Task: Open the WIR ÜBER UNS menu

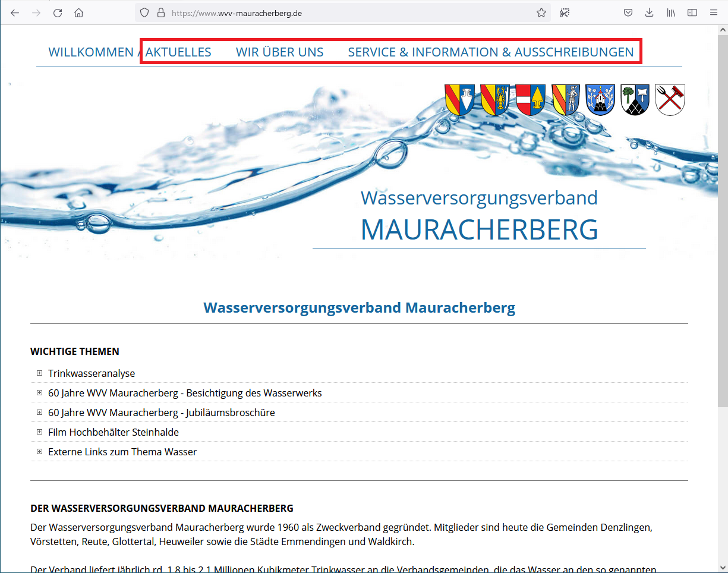Action: click(x=279, y=52)
